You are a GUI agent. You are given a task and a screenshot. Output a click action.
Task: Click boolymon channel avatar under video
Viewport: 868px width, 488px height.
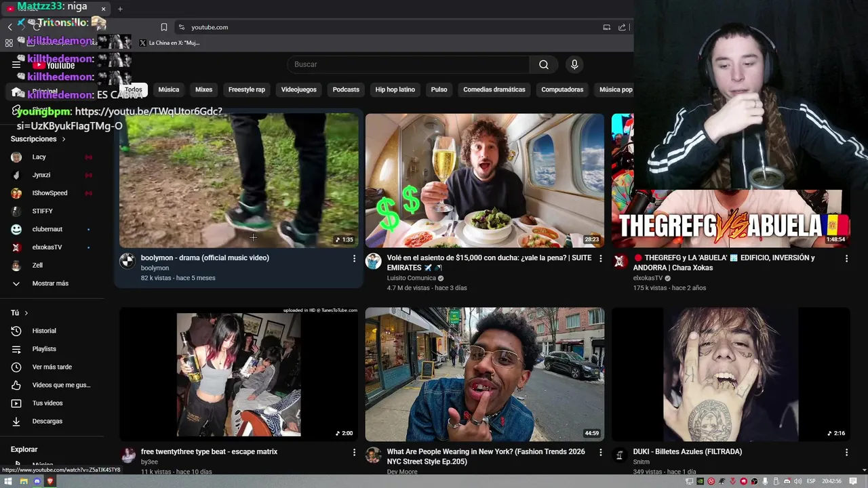point(127,261)
